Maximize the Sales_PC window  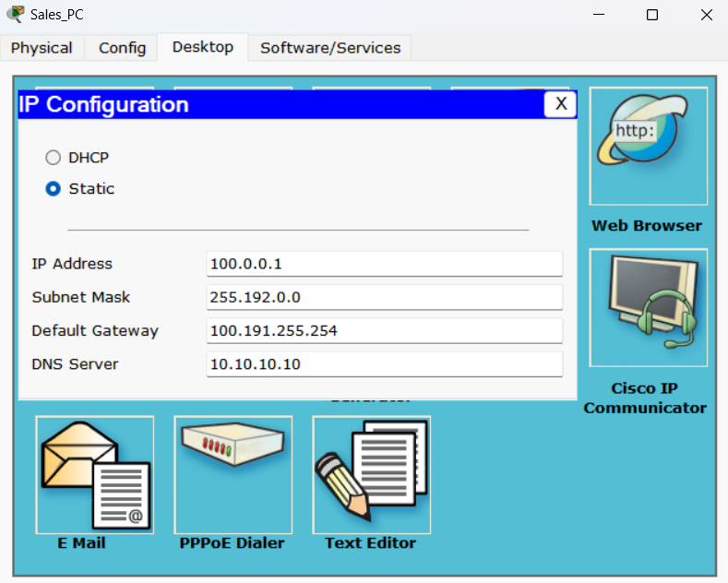652,15
